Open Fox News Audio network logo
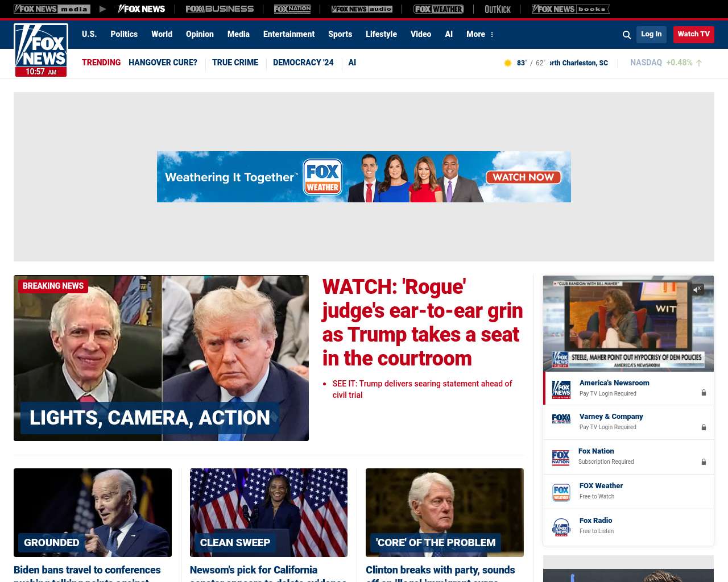Screen dimensions: 728x582 tap(362, 9)
